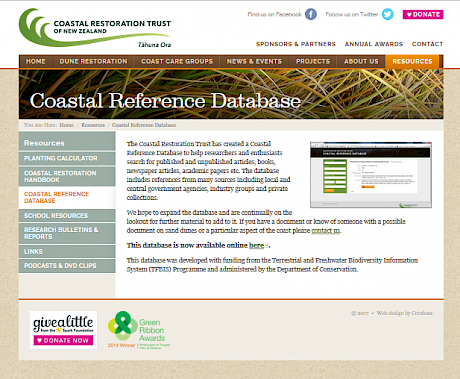This screenshot has width=460, height=379.
Task: Open the Twitter bird icon
Action: point(387,14)
